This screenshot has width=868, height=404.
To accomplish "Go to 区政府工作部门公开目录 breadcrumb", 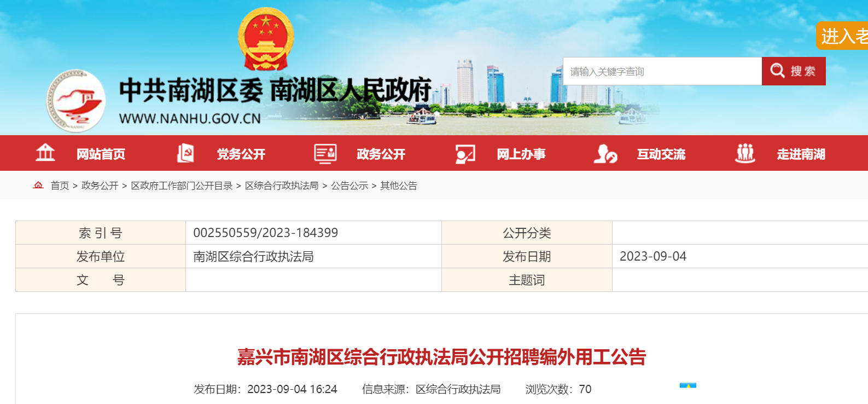I will [182, 186].
